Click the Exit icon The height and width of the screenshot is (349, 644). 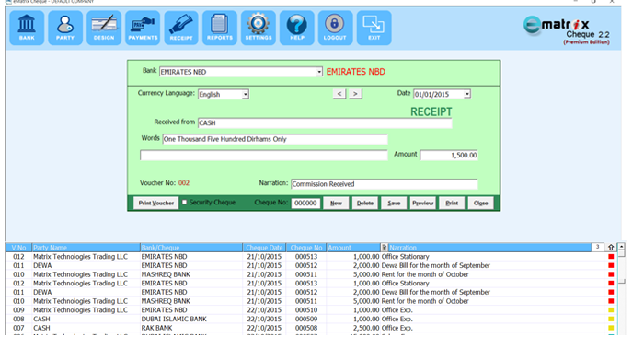coord(374,28)
